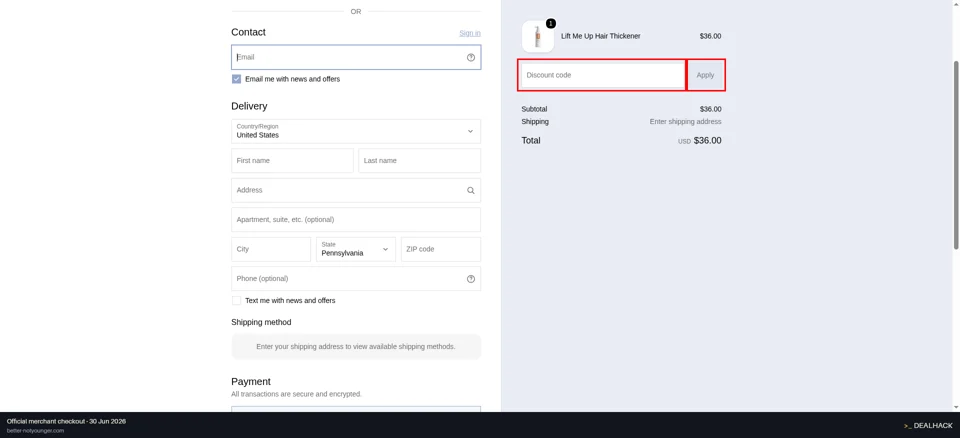Click the Apply discount button
This screenshot has height=438, width=960.
pos(705,75)
